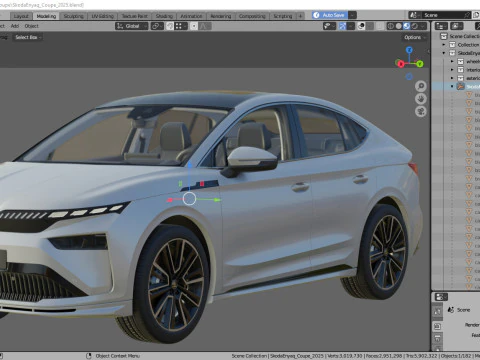This screenshot has height=360, width=480.
Task: Open properties editor type menu
Action: [x=441, y=297]
